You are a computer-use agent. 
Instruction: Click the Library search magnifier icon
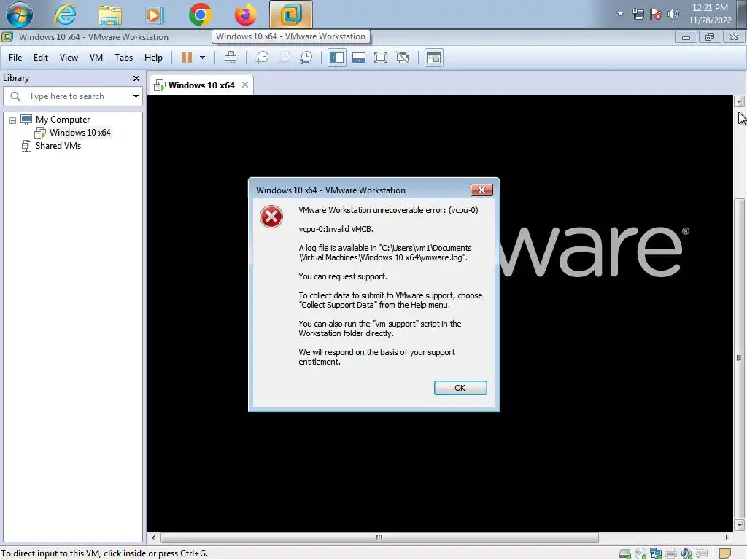pyautogui.click(x=15, y=96)
